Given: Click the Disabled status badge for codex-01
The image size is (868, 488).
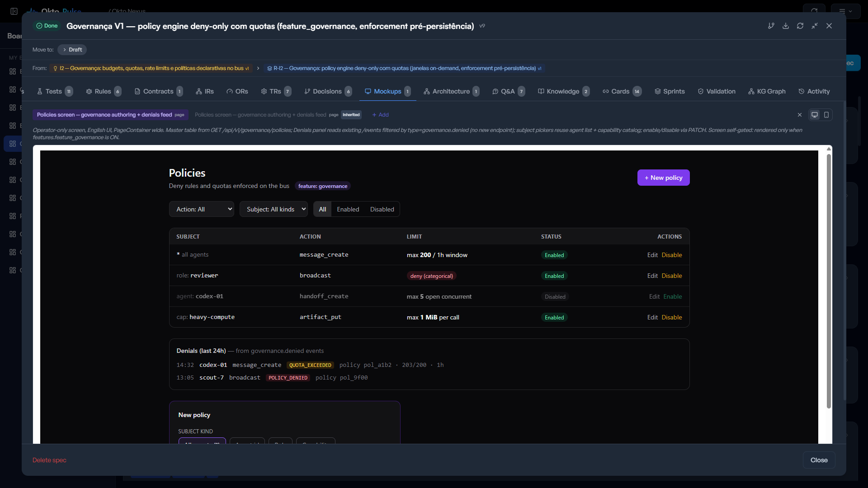Looking at the screenshot, I should (555, 296).
